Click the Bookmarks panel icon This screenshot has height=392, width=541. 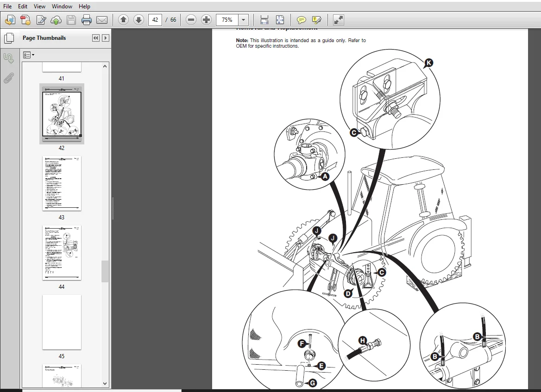[x=9, y=58]
